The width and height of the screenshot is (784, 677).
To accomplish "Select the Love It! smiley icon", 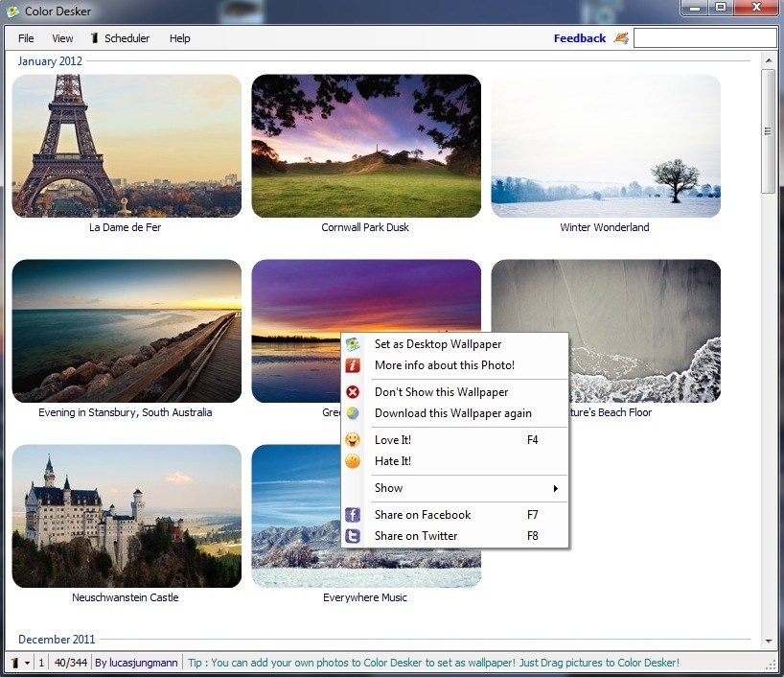I will 353,439.
